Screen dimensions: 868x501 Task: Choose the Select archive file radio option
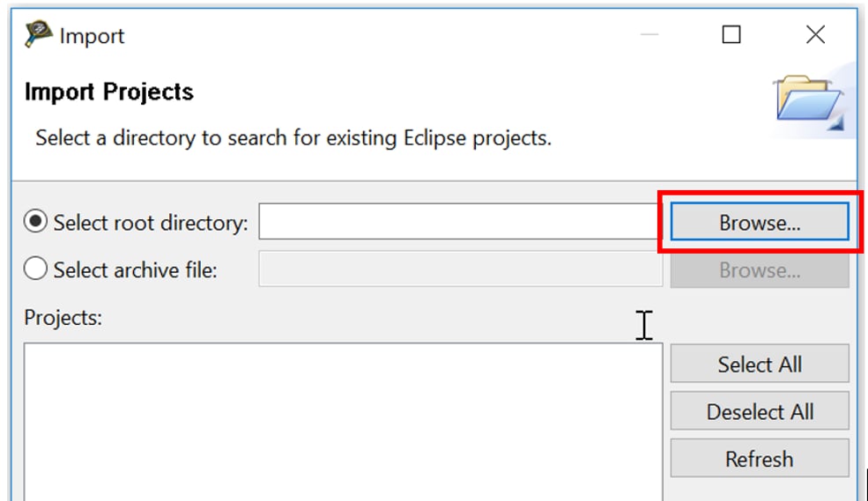(36, 269)
